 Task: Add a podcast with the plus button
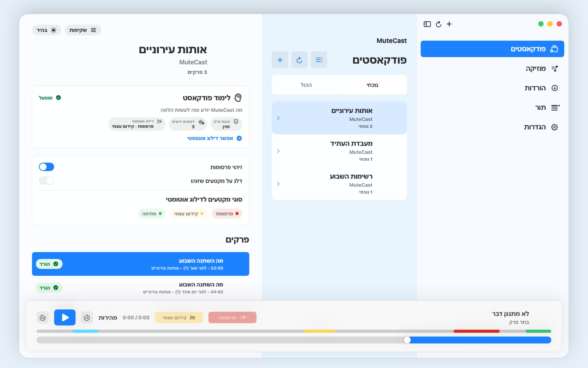[280, 60]
